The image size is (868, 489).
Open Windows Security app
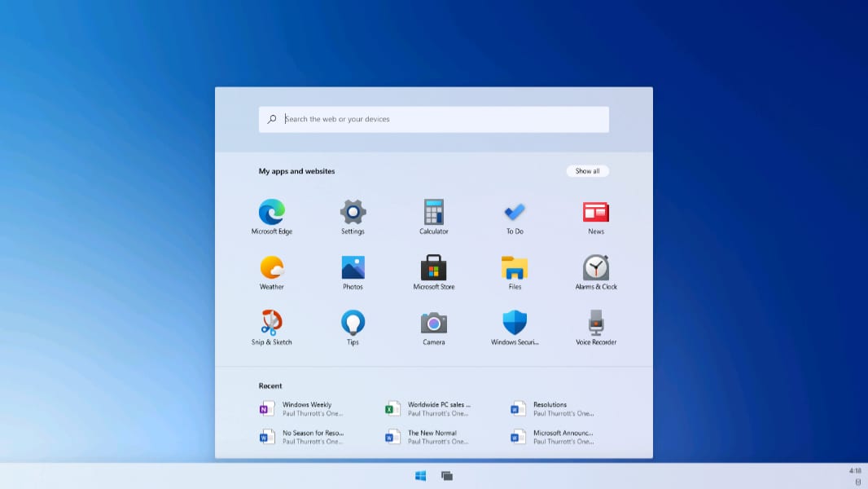coord(514,324)
